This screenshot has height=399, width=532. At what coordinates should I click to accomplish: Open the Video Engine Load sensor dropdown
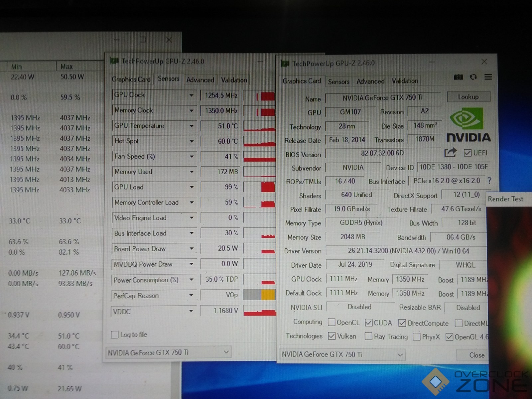(192, 218)
